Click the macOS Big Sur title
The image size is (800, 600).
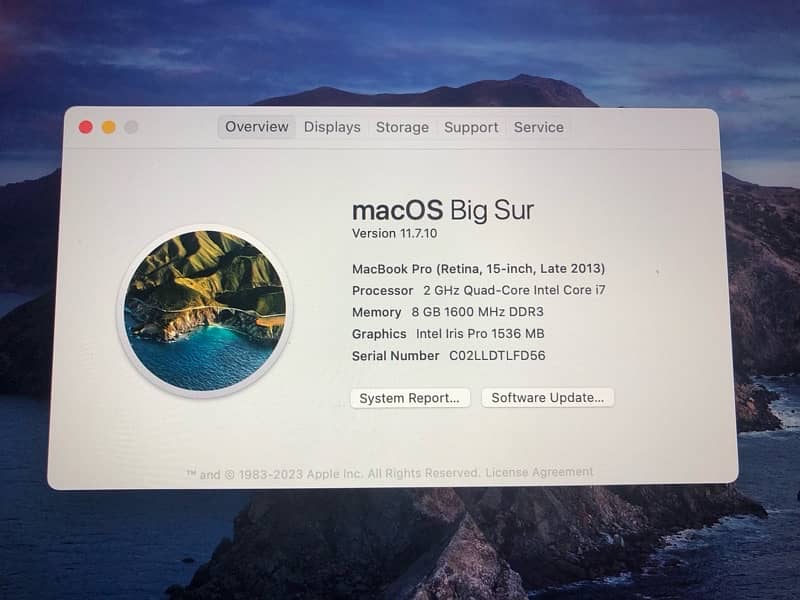coord(443,210)
